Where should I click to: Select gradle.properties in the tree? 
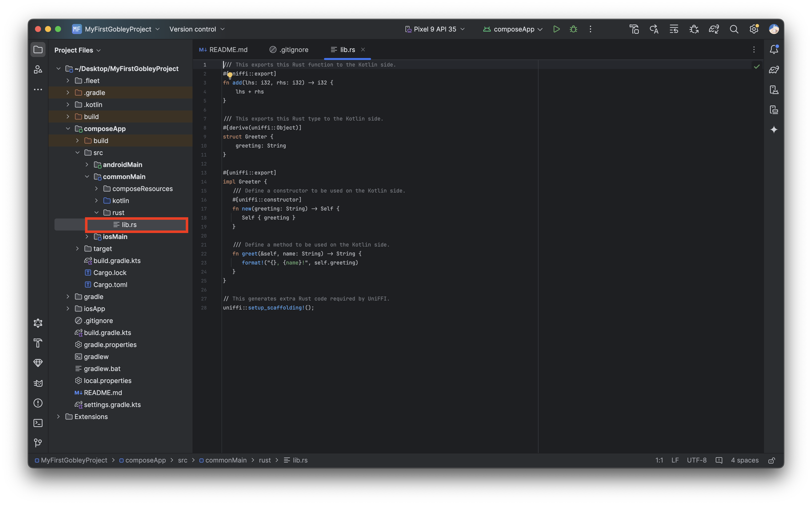[110, 345]
